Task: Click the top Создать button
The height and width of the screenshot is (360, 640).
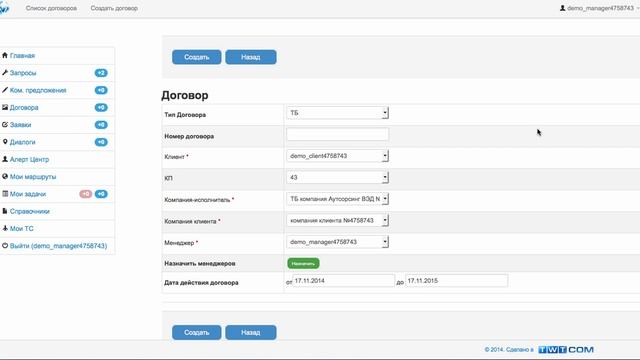Action: click(197, 57)
